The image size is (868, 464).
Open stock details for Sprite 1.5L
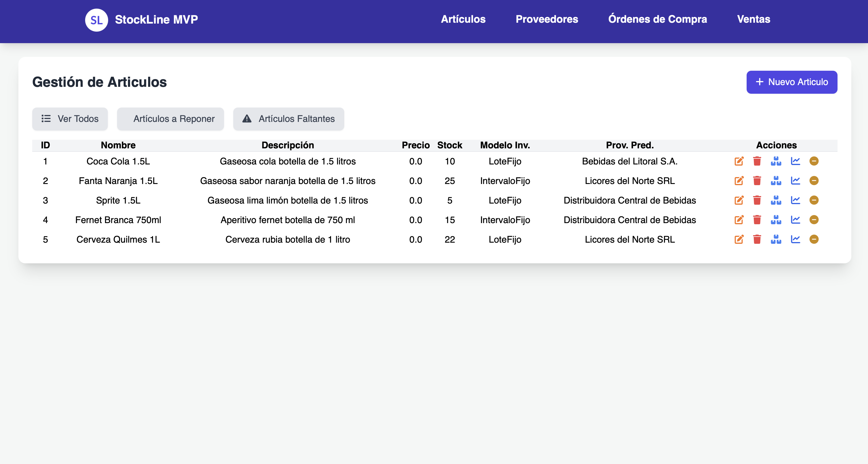[776, 200]
